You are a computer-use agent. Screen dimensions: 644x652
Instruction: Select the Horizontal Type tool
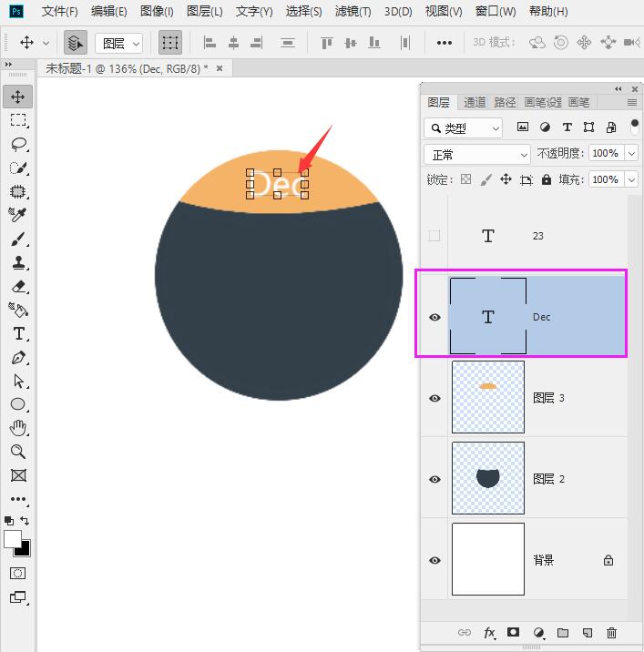pyautogui.click(x=18, y=334)
